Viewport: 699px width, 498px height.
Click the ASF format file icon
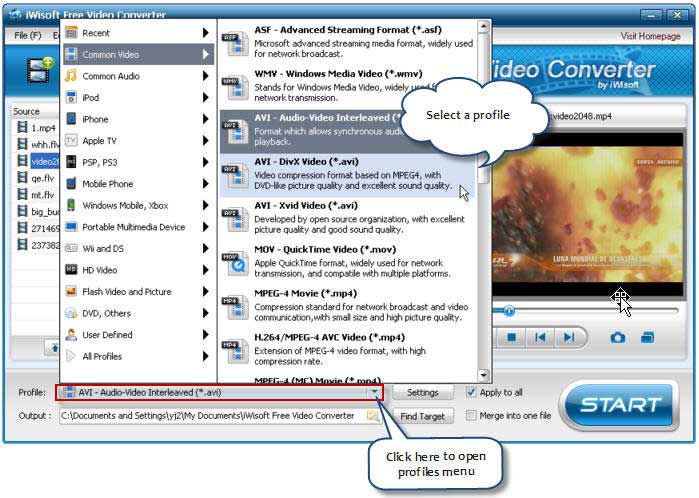point(235,44)
